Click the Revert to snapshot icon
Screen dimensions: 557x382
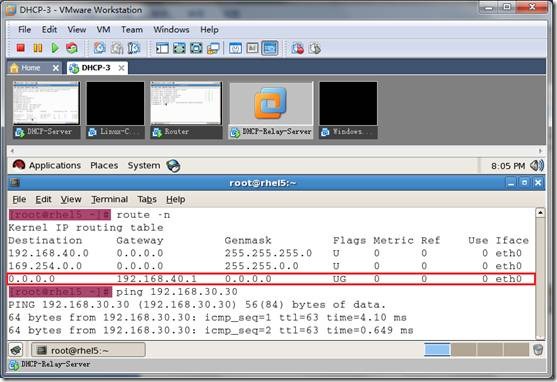point(117,48)
